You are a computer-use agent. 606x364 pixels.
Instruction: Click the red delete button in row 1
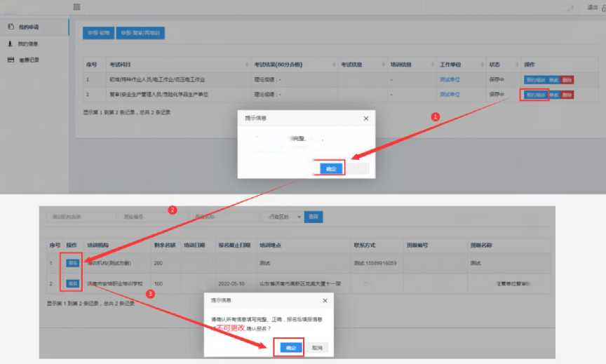[x=567, y=80]
